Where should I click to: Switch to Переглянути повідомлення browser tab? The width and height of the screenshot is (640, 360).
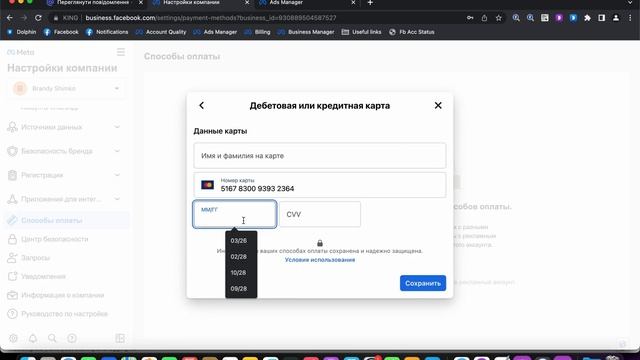point(94,3)
